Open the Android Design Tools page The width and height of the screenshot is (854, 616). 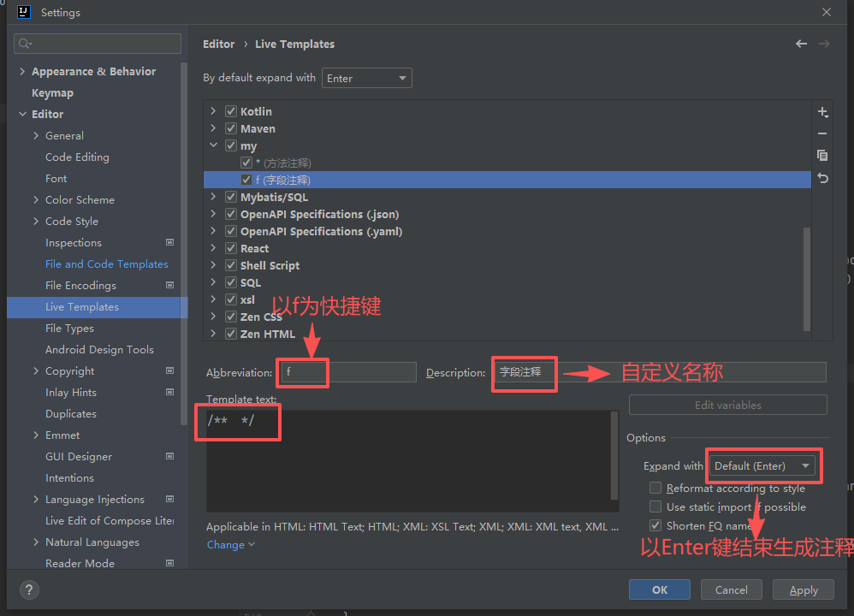(99, 349)
